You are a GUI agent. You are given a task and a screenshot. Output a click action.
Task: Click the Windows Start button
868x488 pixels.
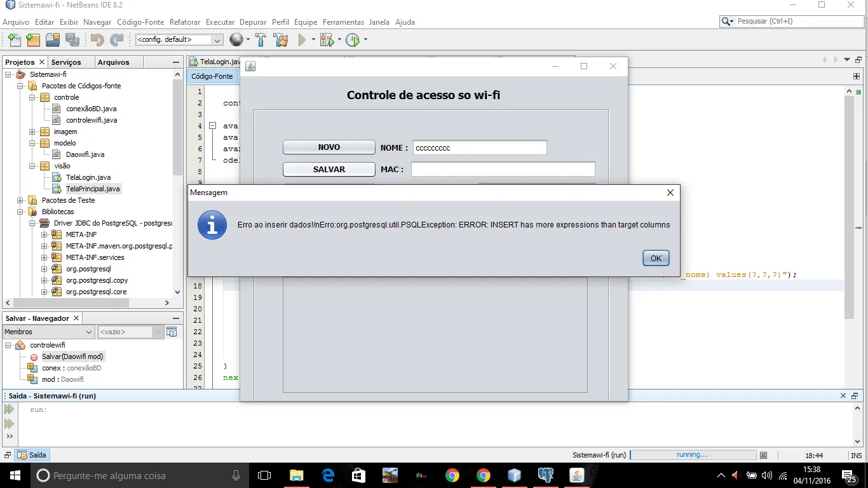pos(15,475)
